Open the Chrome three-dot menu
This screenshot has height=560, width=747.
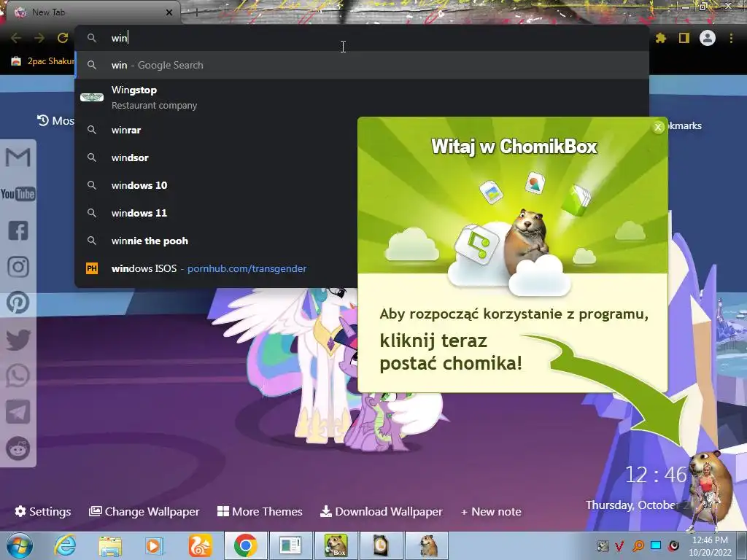click(x=731, y=38)
